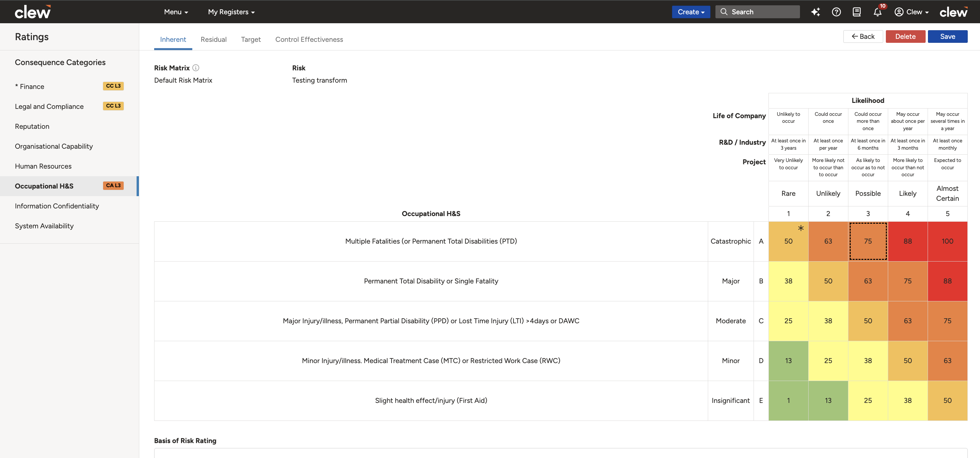
Task: Click Slight health effect/injury (First Aid) text
Action: point(431,401)
